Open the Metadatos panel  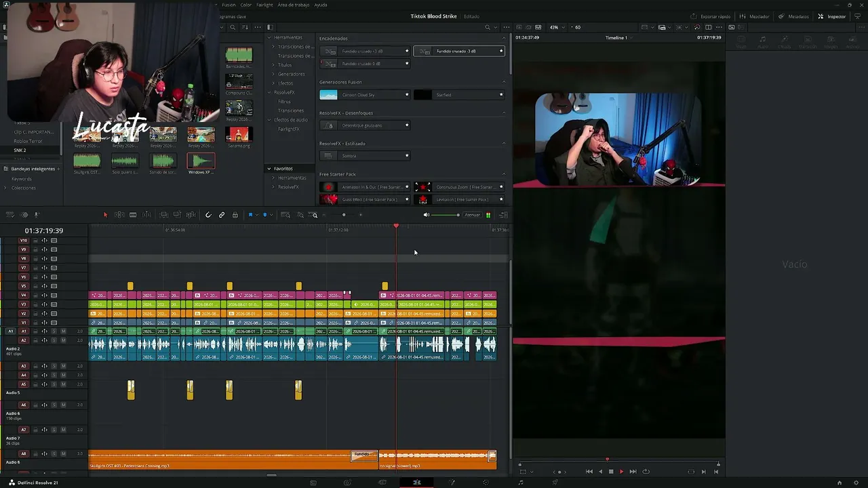click(794, 16)
